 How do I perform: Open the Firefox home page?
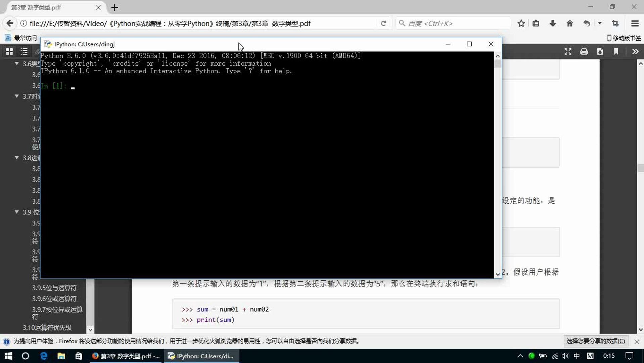570,23
